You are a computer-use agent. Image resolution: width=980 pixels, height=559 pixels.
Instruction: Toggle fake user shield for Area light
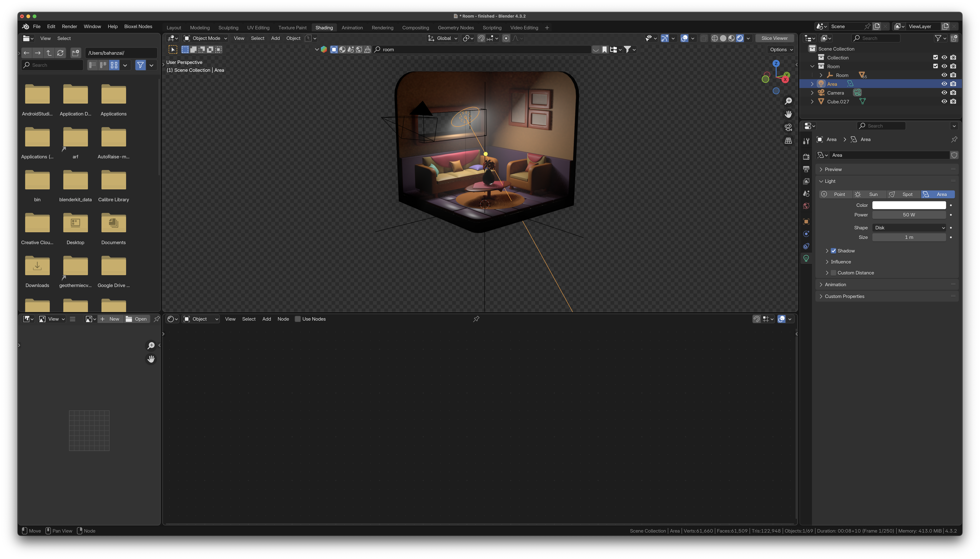click(x=954, y=155)
